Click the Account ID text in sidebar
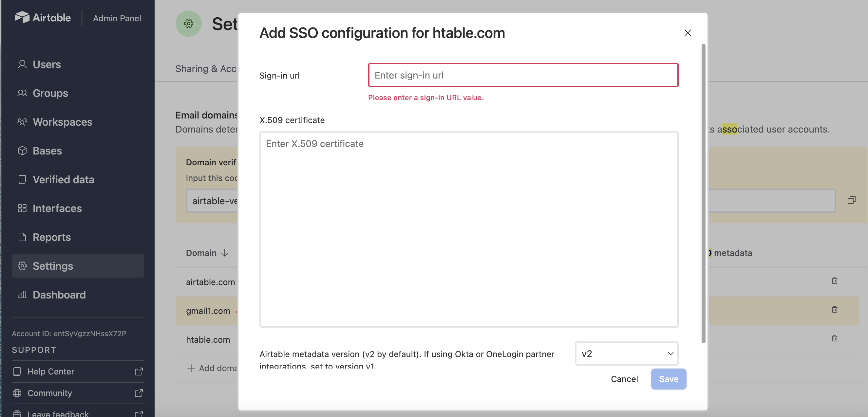Screen dimensions: 868x417 pos(69,334)
